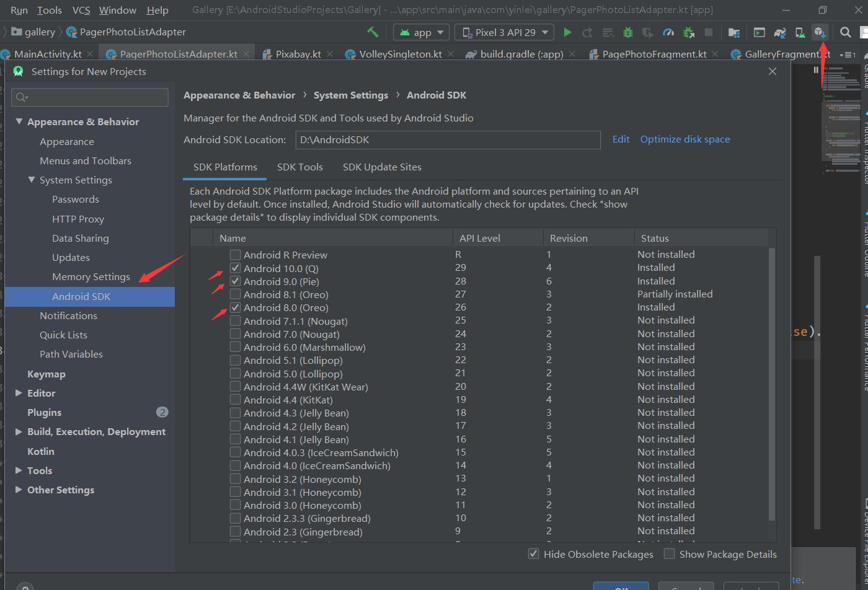Click the SDK platforms table vertical scrollbar
This screenshot has height=590, width=868.
[x=772, y=384]
